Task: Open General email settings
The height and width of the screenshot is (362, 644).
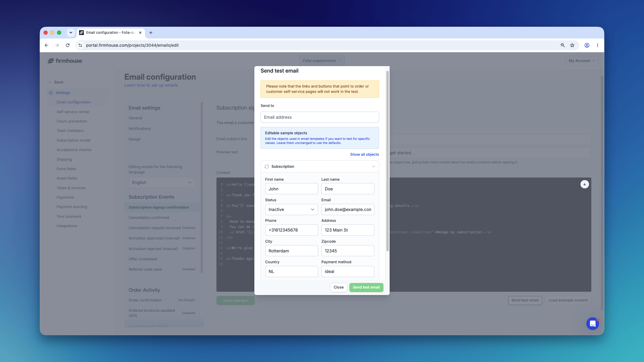Action: [135, 118]
